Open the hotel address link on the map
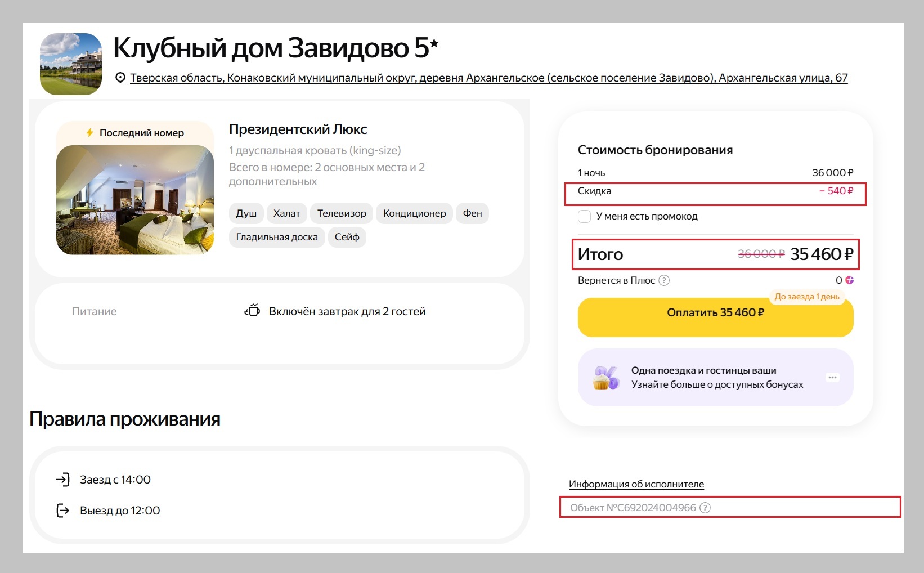Image resolution: width=924 pixels, height=573 pixels. click(x=488, y=78)
